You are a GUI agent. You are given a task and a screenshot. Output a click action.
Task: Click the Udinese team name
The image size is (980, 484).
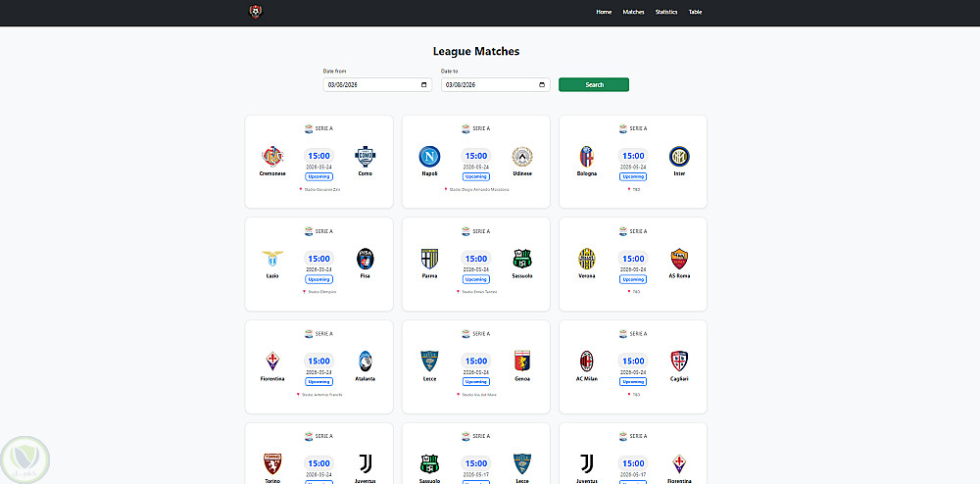point(522,173)
